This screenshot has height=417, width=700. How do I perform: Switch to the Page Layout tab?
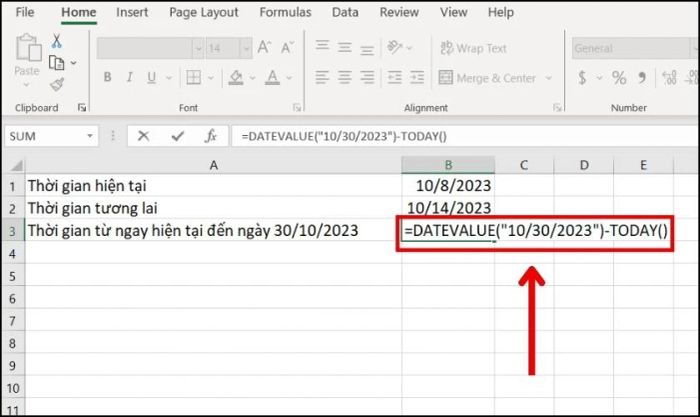(204, 13)
